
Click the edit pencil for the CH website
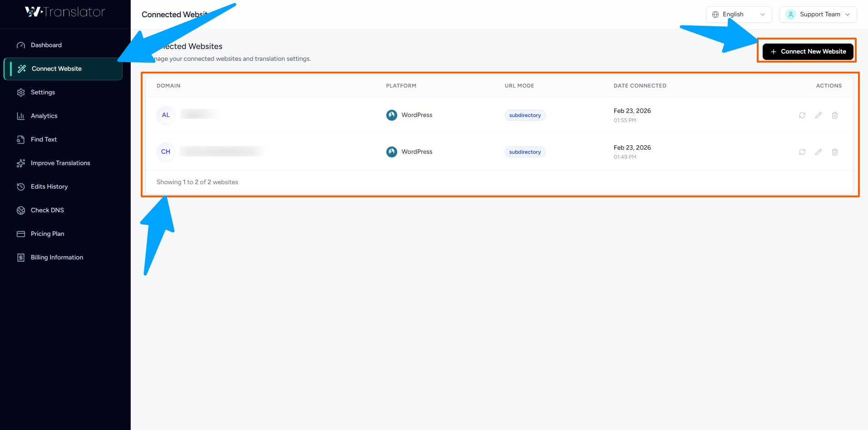[x=819, y=152]
